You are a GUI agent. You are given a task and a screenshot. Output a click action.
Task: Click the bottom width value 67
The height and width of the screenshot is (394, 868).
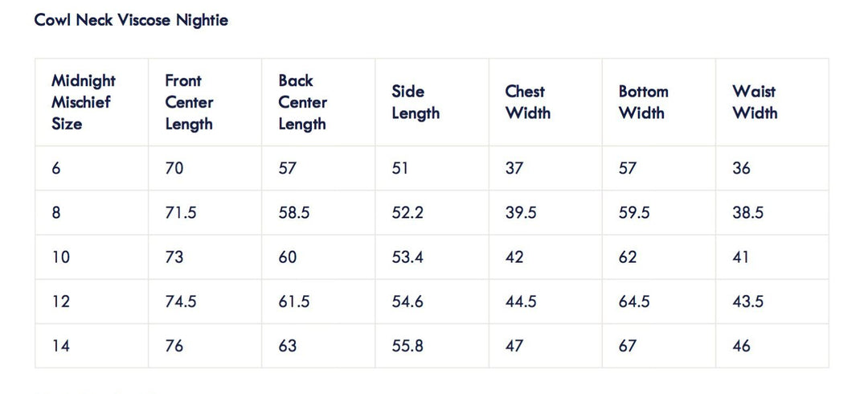tap(628, 346)
